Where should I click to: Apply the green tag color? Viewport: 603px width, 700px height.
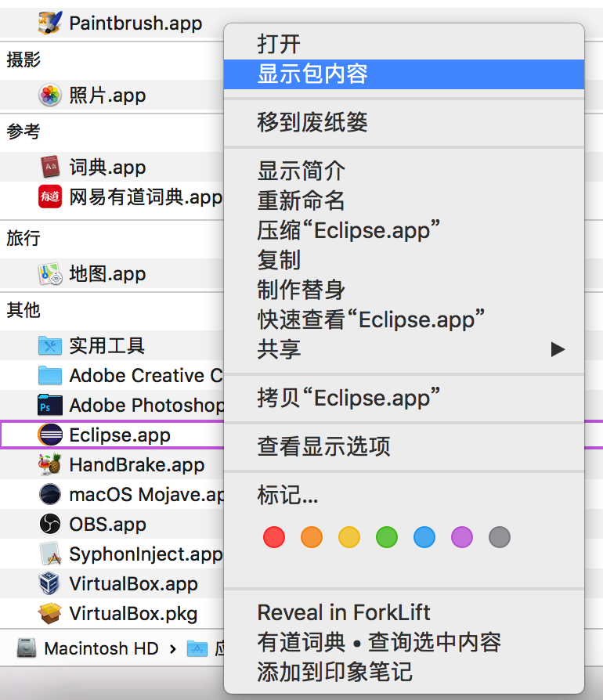click(x=387, y=537)
